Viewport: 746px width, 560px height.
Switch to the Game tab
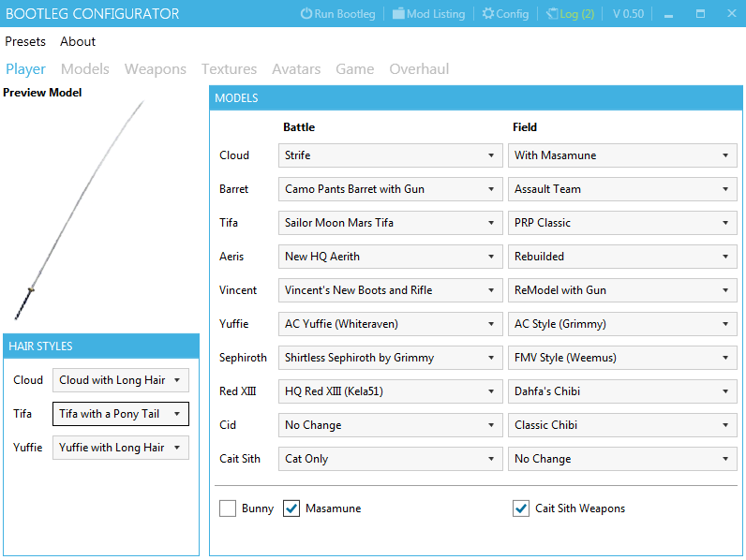tap(355, 69)
